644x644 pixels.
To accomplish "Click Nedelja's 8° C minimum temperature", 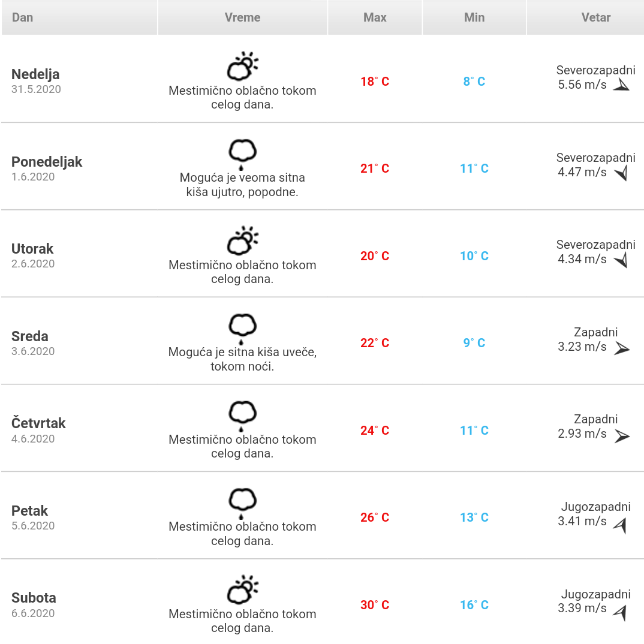I will pos(474,82).
